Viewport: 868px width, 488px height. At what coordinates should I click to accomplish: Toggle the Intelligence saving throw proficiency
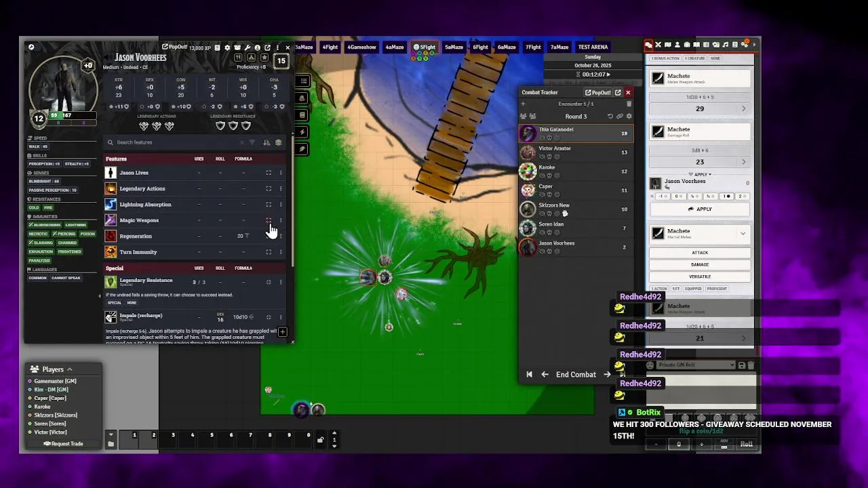tap(204, 107)
